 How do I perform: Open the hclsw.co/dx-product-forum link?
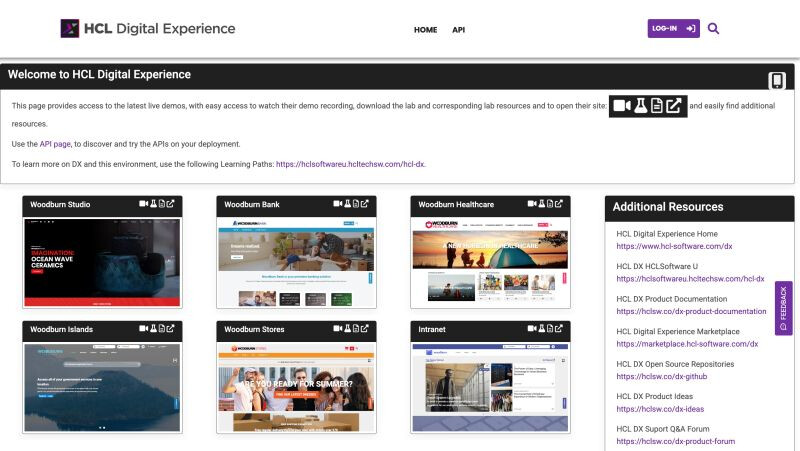tap(676, 441)
